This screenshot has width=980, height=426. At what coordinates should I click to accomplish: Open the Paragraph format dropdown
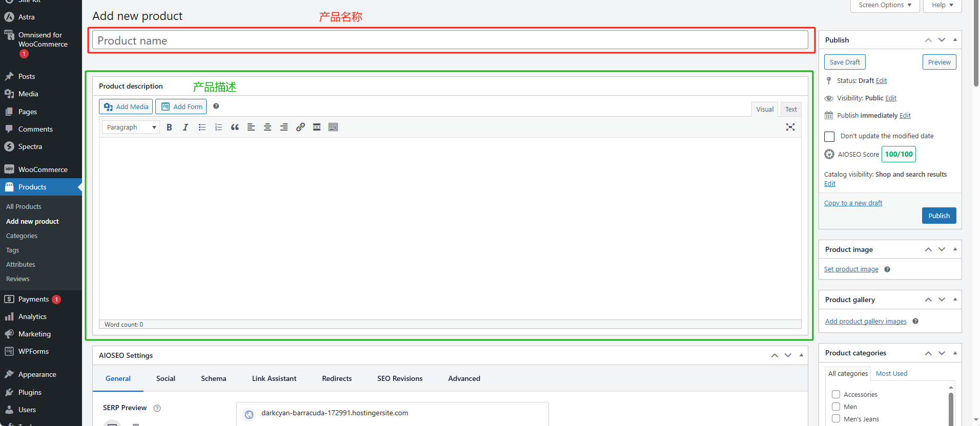[x=131, y=127]
